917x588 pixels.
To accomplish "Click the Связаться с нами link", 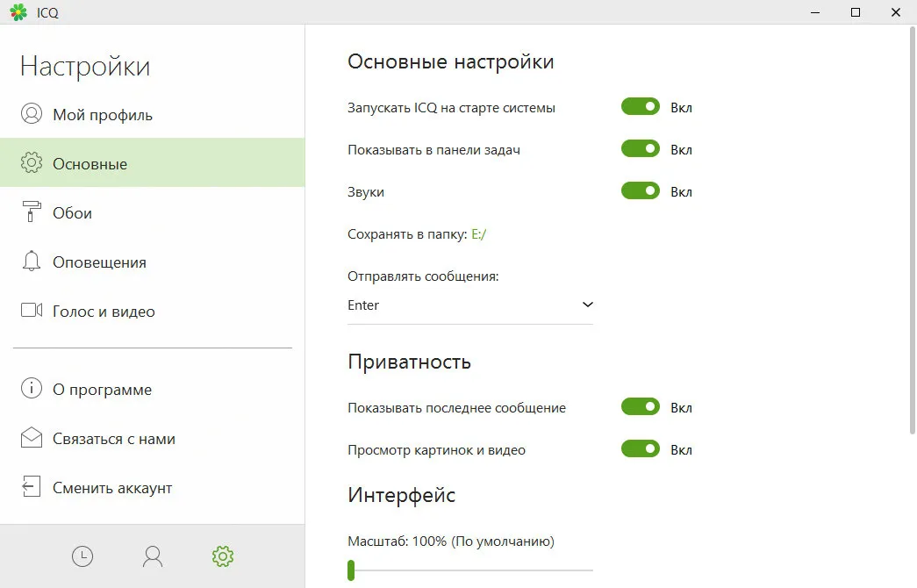I will (152, 438).
